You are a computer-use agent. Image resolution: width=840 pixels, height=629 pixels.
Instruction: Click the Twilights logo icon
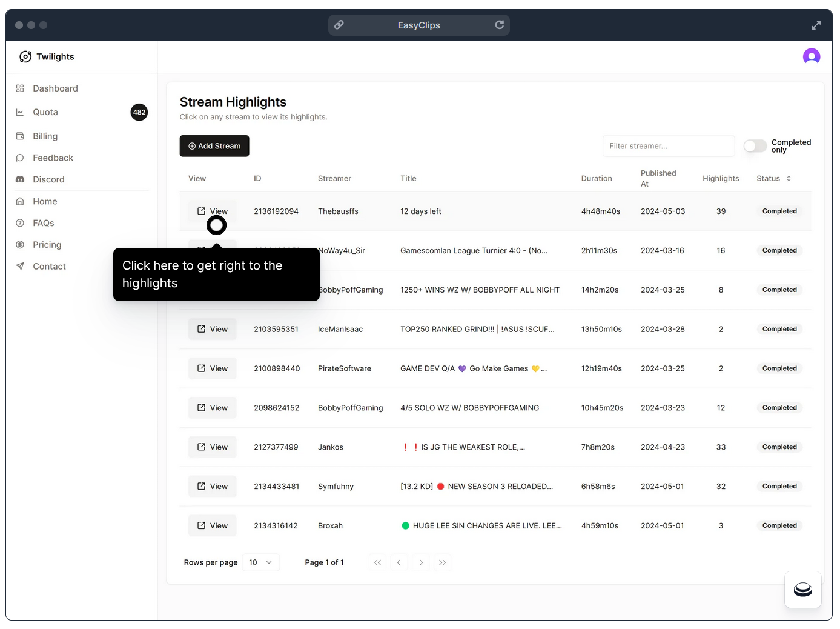(25, 56)
